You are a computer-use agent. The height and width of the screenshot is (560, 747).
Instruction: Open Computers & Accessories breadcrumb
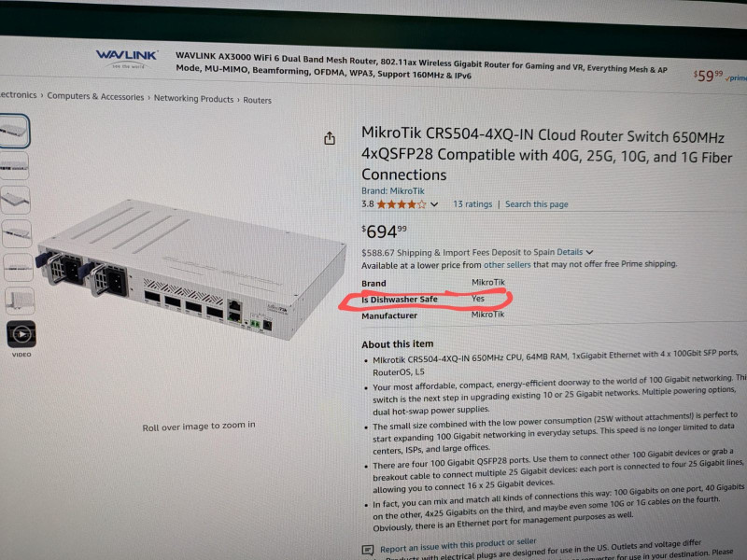point(95,96)
